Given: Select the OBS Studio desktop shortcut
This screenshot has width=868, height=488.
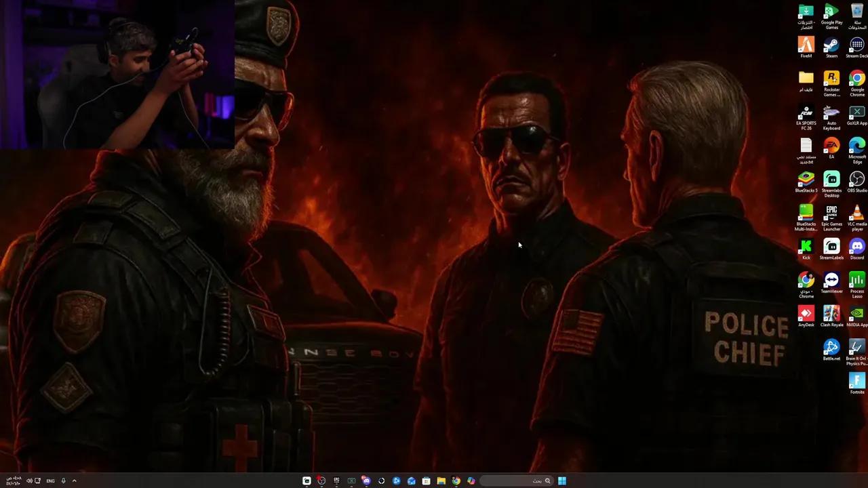Looking at the screenshot, I should [857, 182].
